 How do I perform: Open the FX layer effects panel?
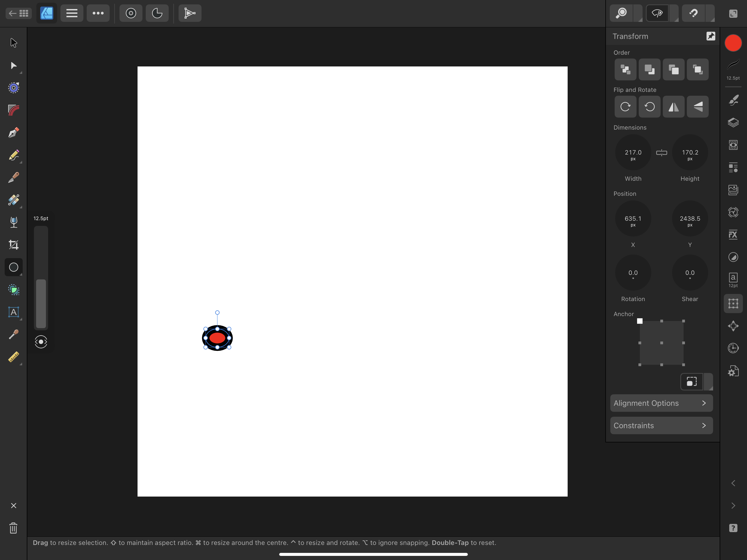point(733,235)
